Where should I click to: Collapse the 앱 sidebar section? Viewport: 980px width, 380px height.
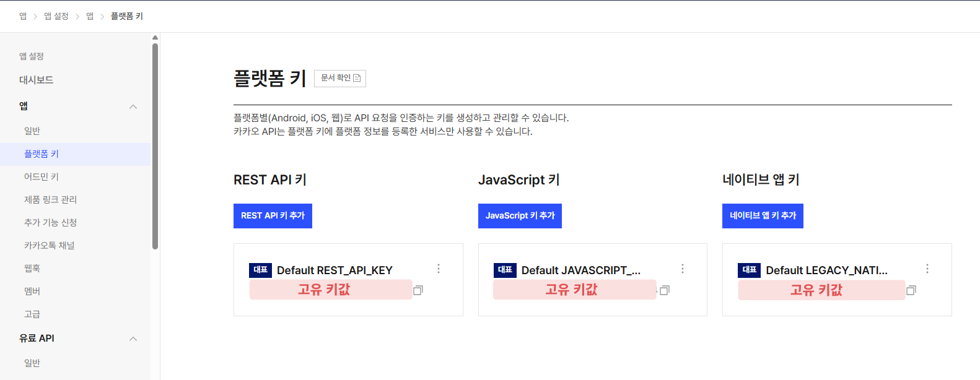pyautogui.click(x=133, y=106)
